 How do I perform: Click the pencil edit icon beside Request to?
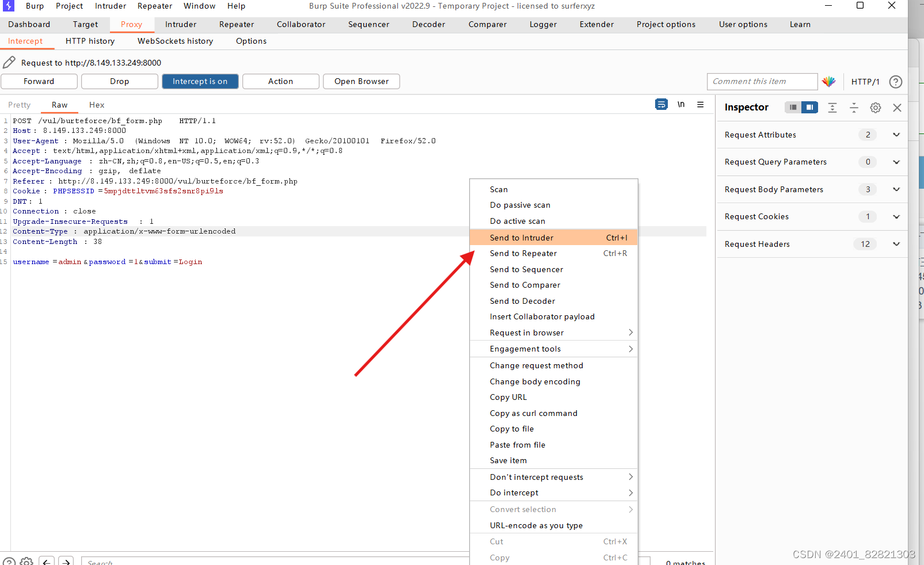point(9,62)
